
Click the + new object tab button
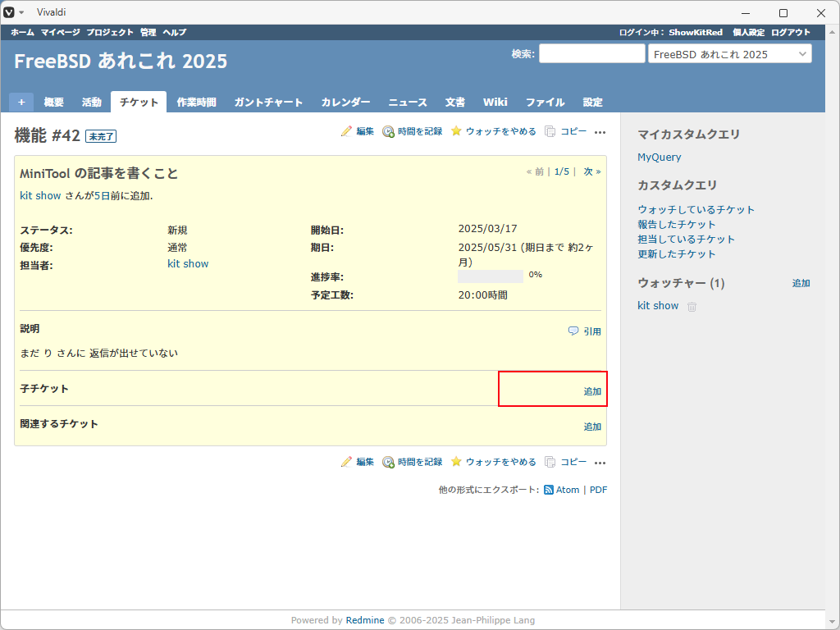21,102
